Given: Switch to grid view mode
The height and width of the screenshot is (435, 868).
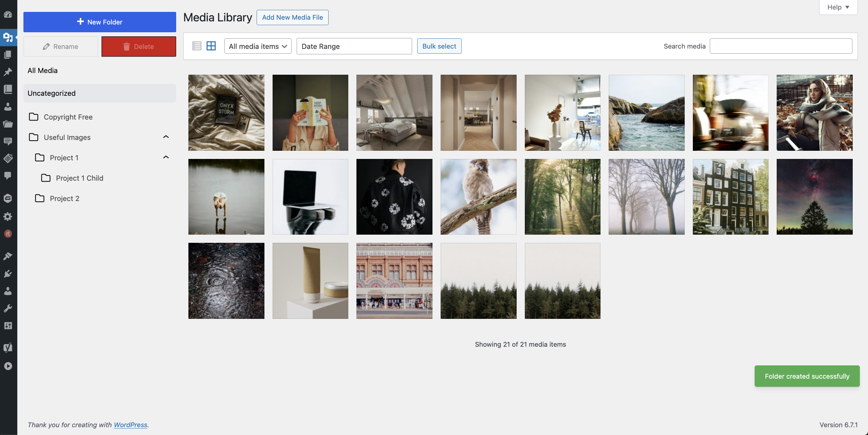Looking at the screenshot, I should pos(211,46).
